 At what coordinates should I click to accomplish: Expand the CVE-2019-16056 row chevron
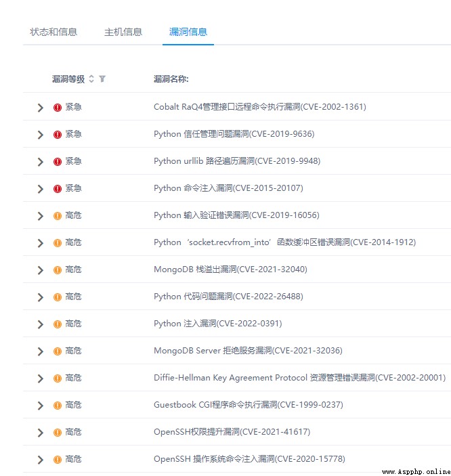41,216
